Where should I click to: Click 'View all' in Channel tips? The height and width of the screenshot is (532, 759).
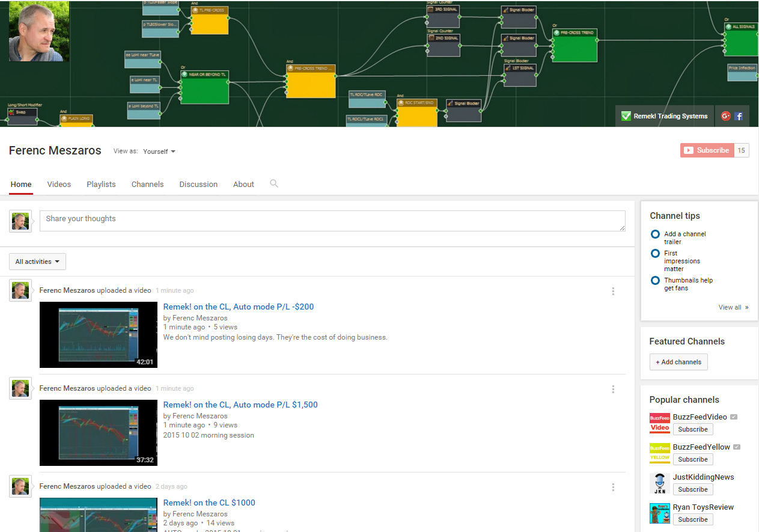(733, 307)
